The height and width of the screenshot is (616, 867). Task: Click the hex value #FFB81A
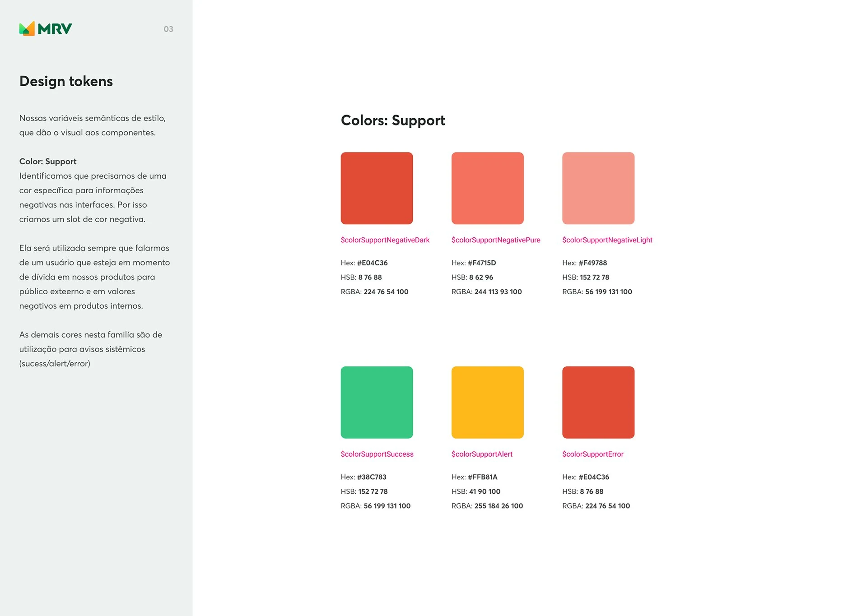click(x=482, y=477)
